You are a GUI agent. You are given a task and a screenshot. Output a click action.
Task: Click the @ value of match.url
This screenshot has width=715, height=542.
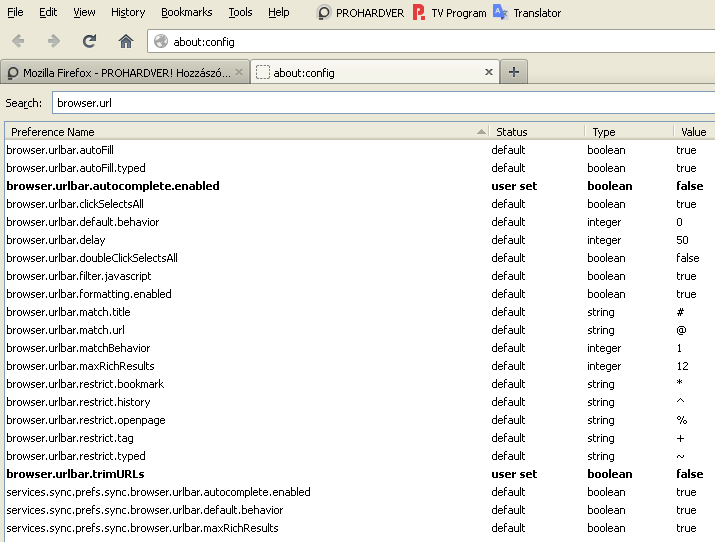[x=681, y=330]
